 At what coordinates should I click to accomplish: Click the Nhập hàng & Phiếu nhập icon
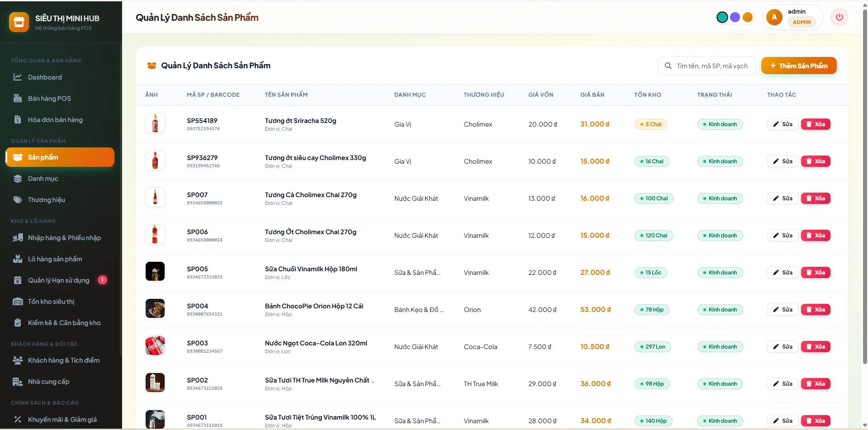tap(18, 238)
